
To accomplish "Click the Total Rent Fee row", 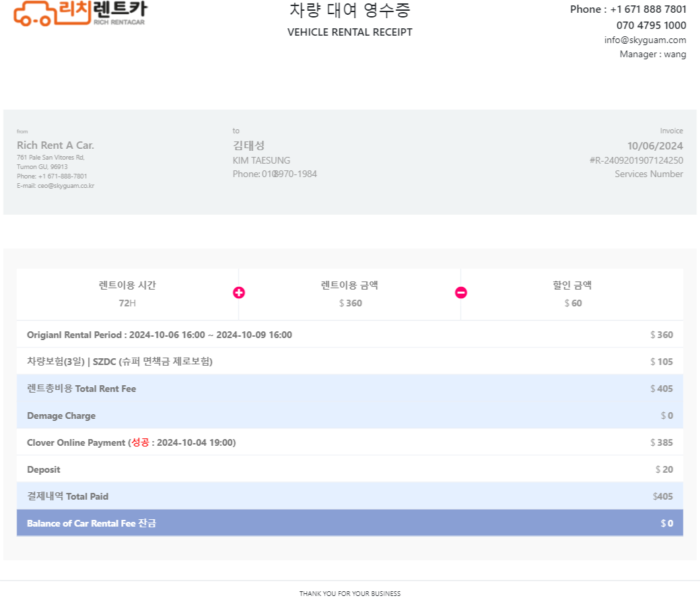I will click(x=350, y=388).
